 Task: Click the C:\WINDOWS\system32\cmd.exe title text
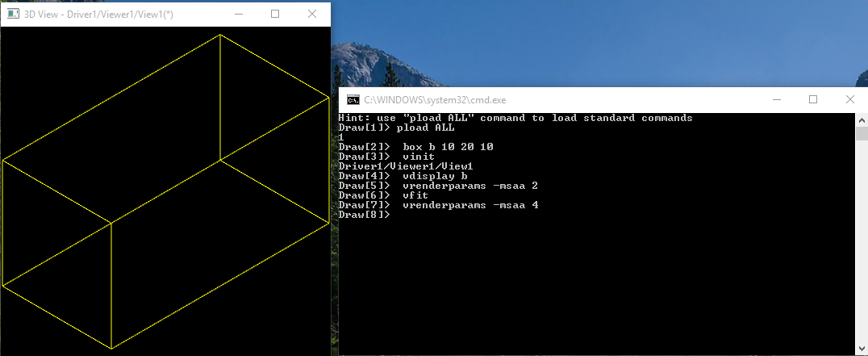click(435, 100)
